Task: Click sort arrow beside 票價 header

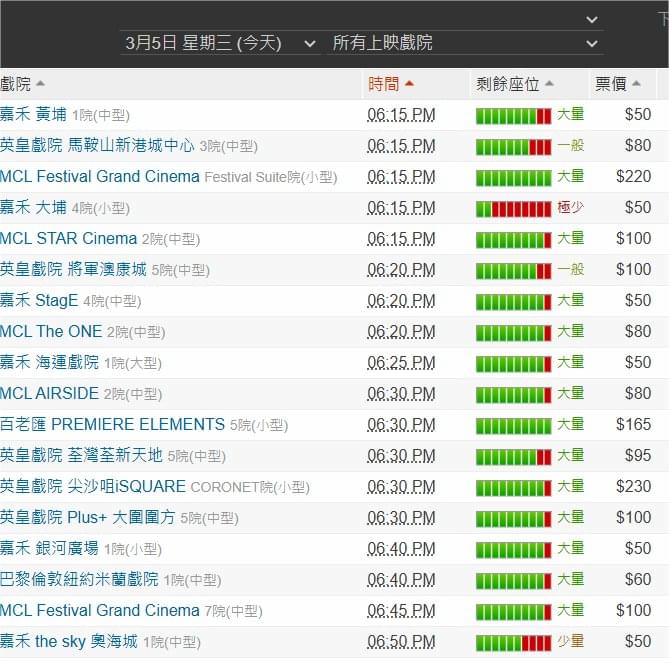Action: pyautogui.click(x=636, y=83)
